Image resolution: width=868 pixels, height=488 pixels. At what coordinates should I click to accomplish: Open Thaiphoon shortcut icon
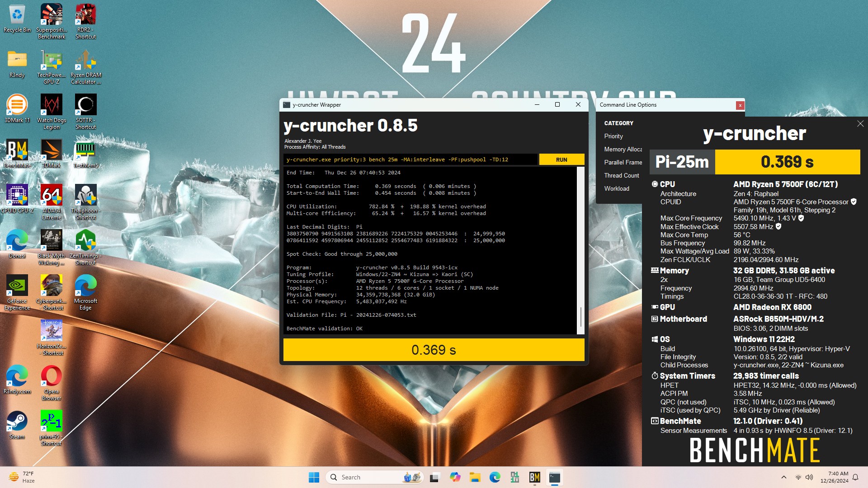pos(85,202)
